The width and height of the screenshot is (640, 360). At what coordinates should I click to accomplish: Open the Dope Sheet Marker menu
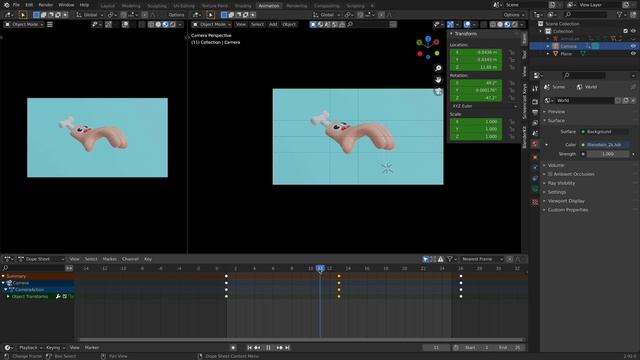[109, 259]
